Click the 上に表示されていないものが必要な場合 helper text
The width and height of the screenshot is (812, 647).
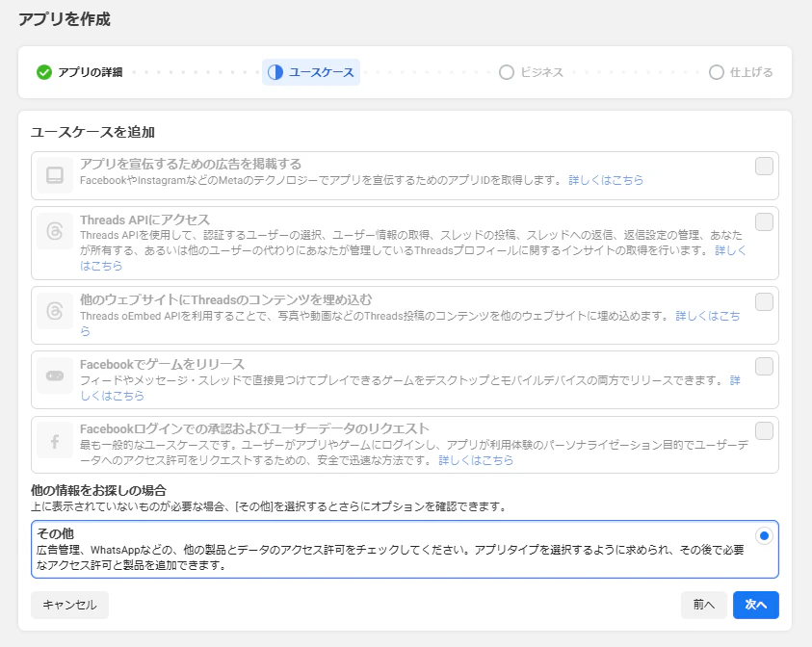pos(270,506)
